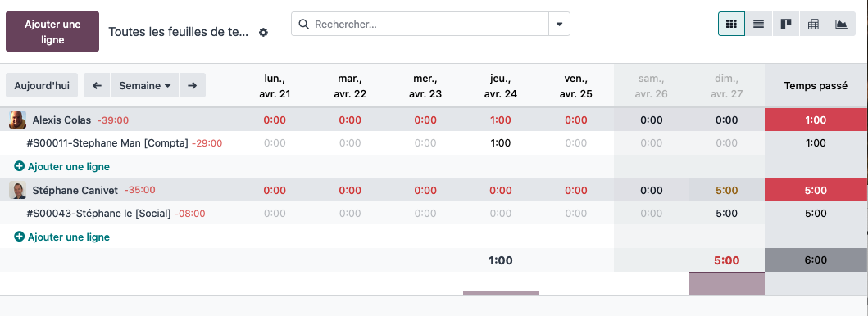Screen dimensions: 868x316
Task: Click the Sunday bar in the chart
Action: pos(726,283)
